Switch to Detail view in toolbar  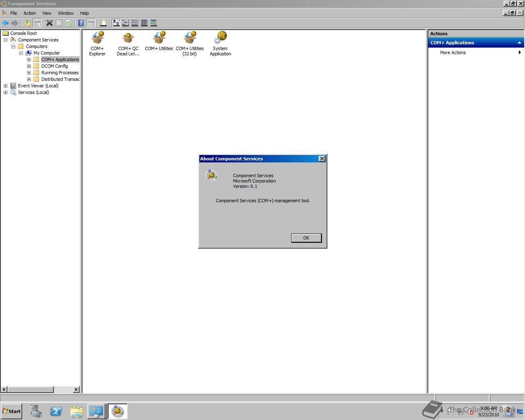click(144, 23)
